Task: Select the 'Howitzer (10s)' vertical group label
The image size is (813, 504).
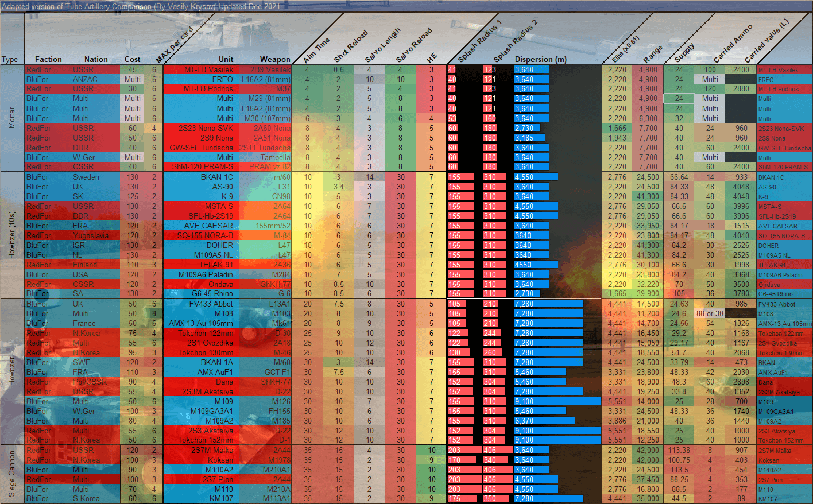Action: 11,235
